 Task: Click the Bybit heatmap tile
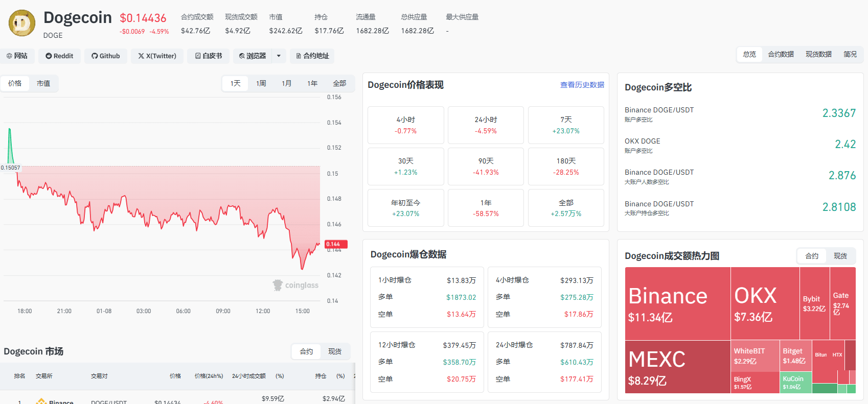click(815, 303)
